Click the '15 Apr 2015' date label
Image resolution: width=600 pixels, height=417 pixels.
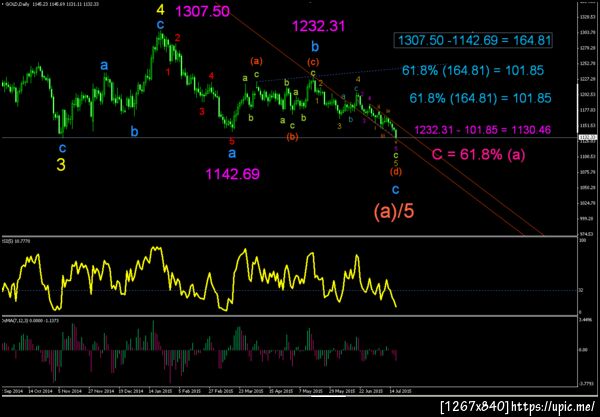tap(280, 391)
